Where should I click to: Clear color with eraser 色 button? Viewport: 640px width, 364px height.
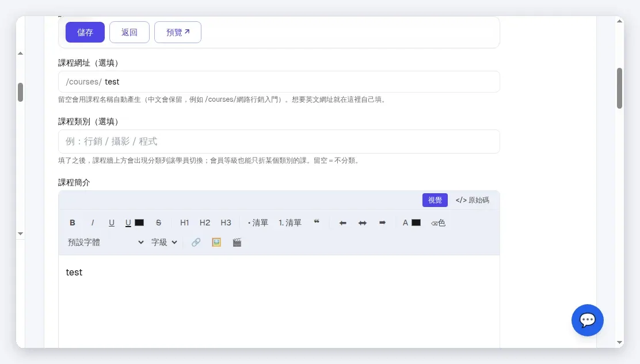[x=438, y=223]
